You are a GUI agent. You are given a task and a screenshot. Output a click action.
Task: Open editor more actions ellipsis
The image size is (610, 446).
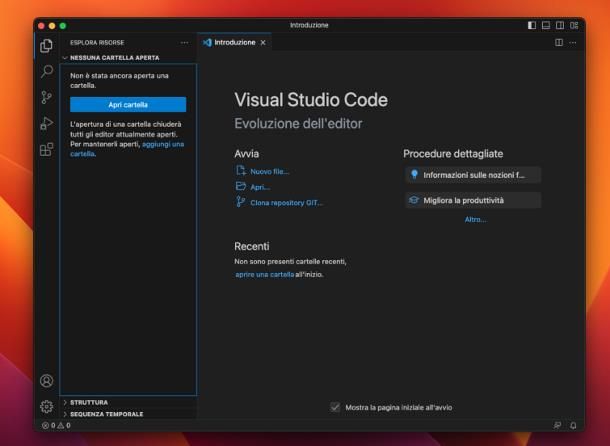(x=573, y=42)
